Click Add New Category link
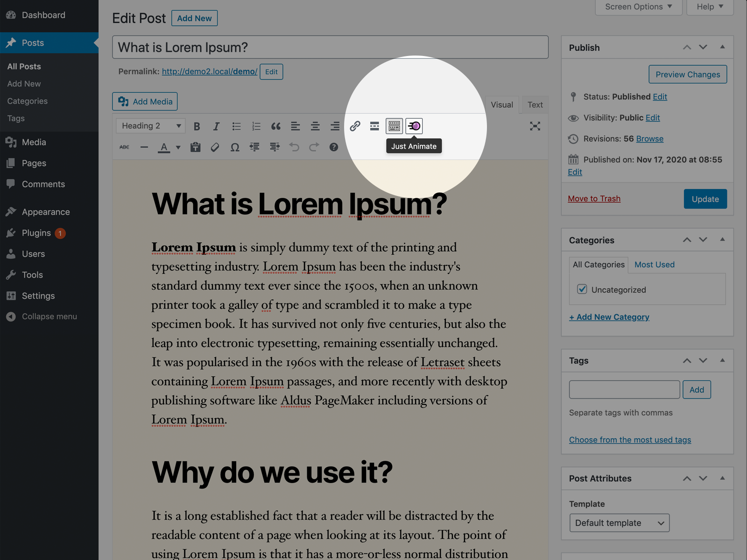Viewport: 747px width, 560px height. tap(609, 317)
